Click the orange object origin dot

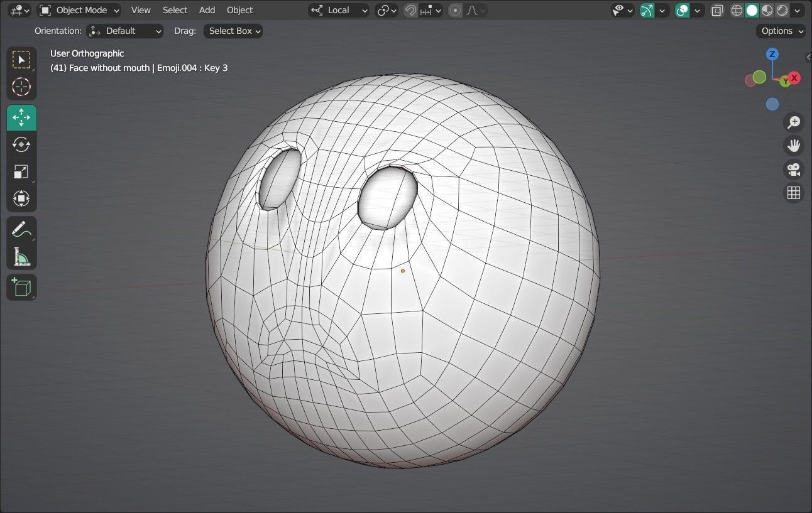pos(403,271)
